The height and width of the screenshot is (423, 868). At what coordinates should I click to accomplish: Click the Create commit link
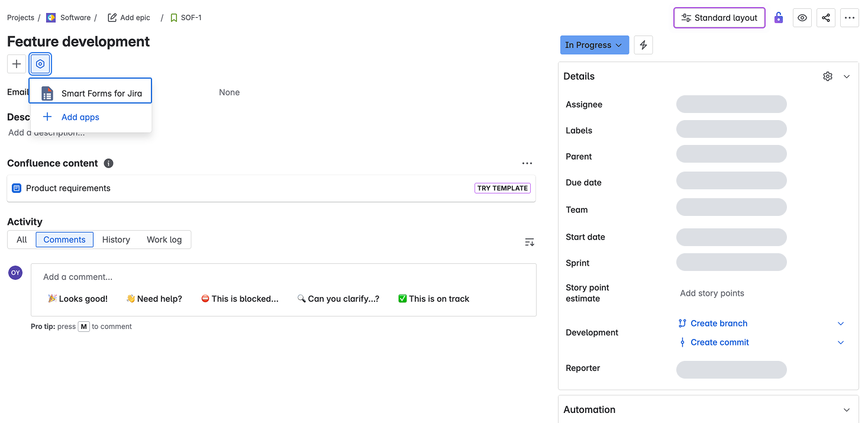pyautogui.click(x=719, y=343)
